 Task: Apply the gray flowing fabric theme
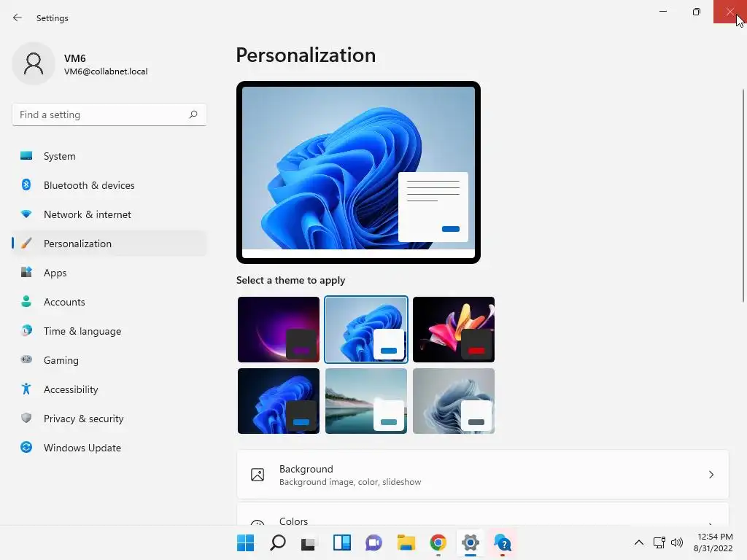tap(454, 401)
